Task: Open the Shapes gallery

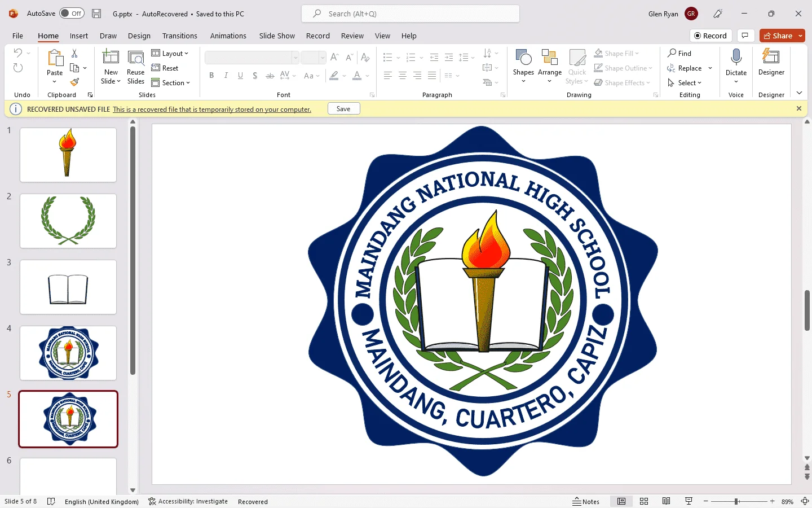Action: pyautogui.click(x=523, y=67)
